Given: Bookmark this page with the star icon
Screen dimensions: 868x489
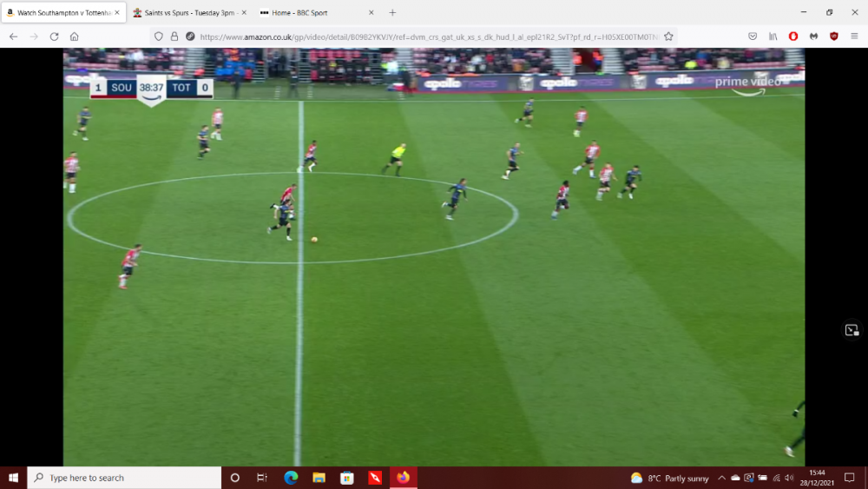Looking at the screenshot, I should (x=668, y=36).
